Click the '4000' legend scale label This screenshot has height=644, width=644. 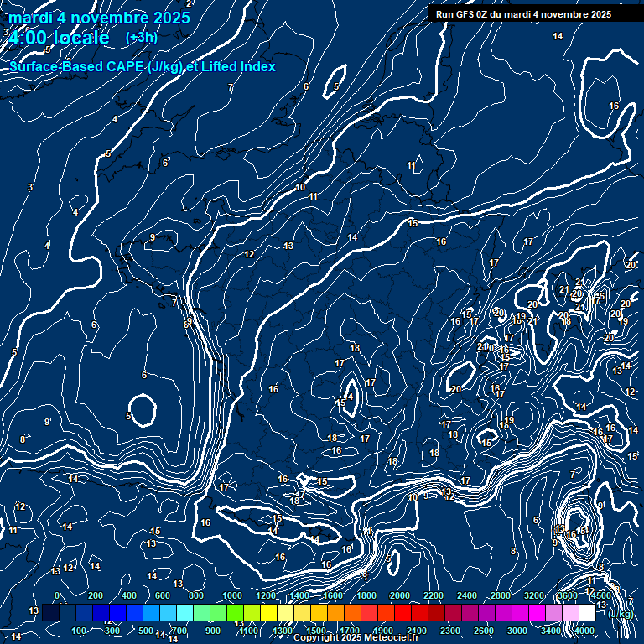584,631
